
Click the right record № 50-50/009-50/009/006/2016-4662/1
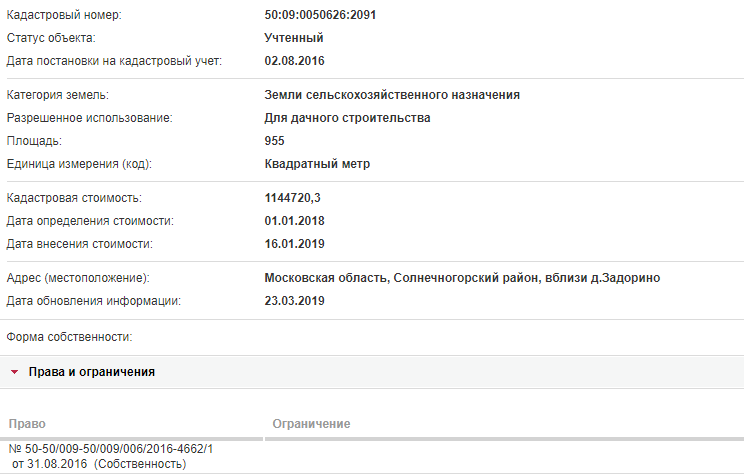[x=111, y=449]
